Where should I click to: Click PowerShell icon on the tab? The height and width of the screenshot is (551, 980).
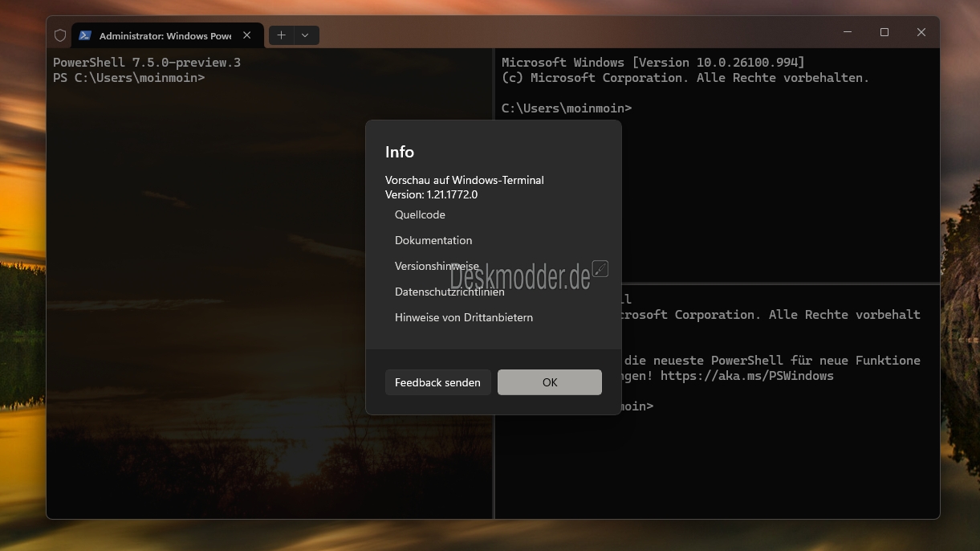85,35
